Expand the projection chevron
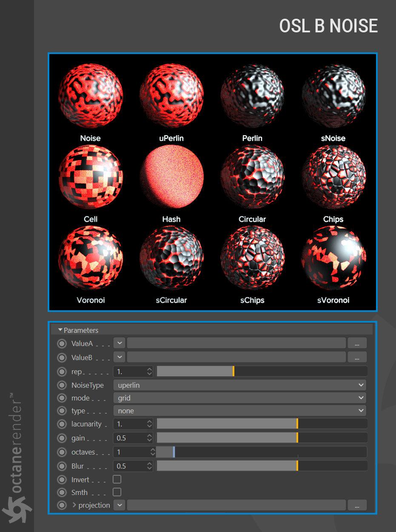 click(x=74, y=505)
